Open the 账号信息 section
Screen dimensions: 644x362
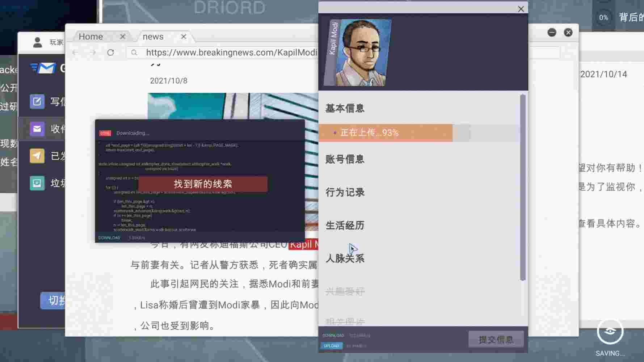tap(345, 159)
